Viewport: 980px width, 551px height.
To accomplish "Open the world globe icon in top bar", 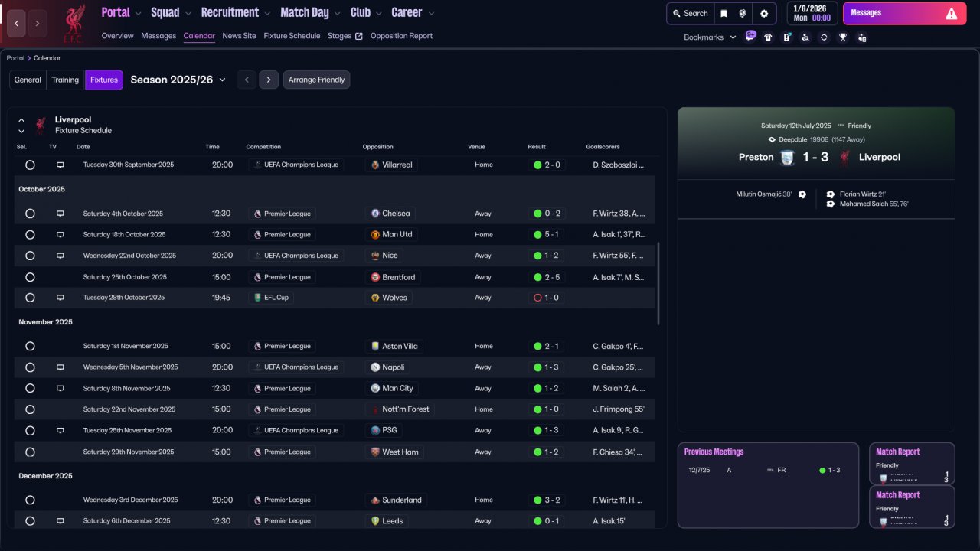I will pos(743,13).
